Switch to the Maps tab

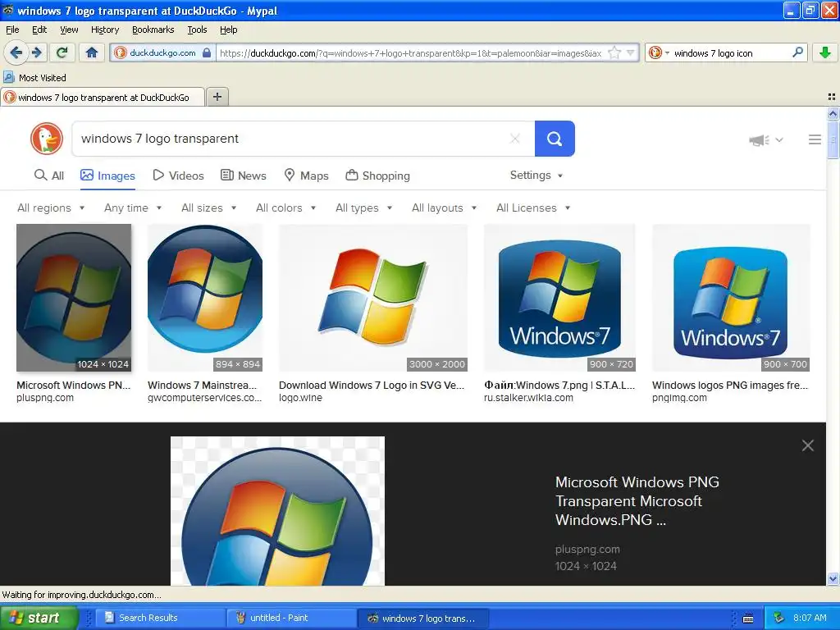(x=306, y=176)
